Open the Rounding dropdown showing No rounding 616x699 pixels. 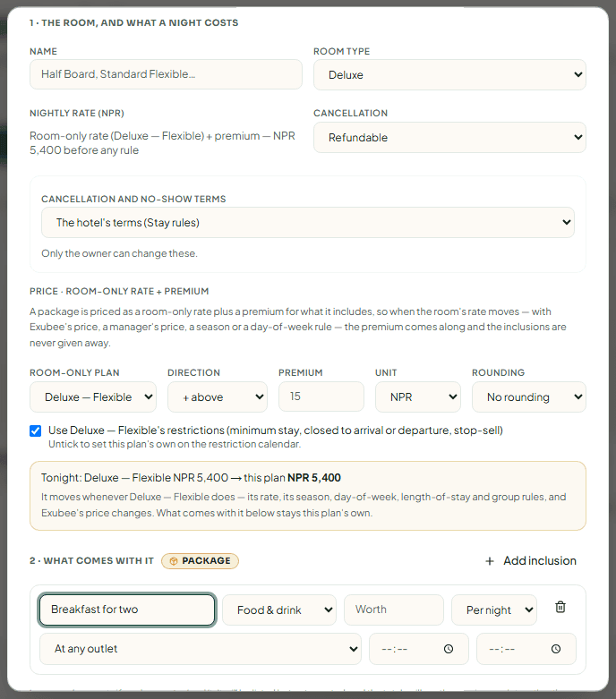click(528, 396)
